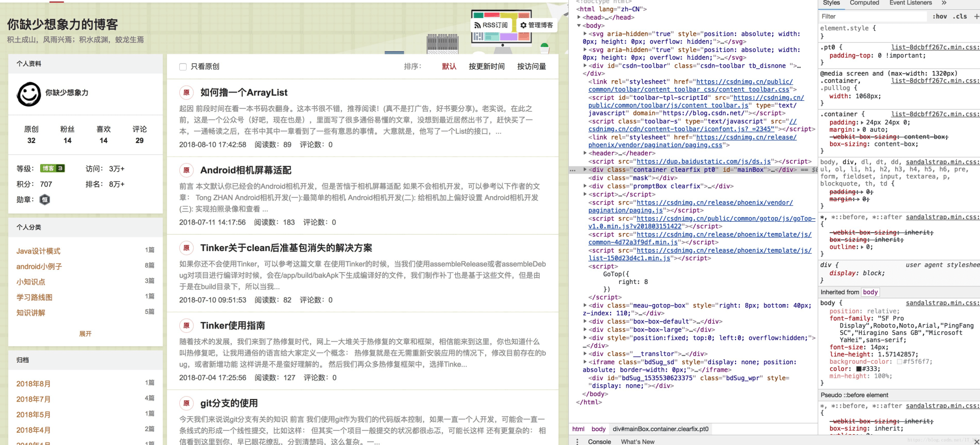This screenshot has height=445, width=980.
Task: Focus the styles Filter field
Action: coord(872,17)
